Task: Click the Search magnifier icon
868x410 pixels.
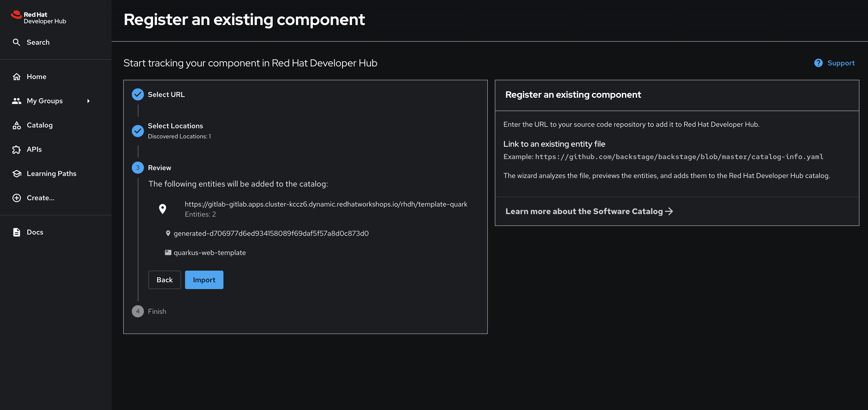Action: pos(16,42)
